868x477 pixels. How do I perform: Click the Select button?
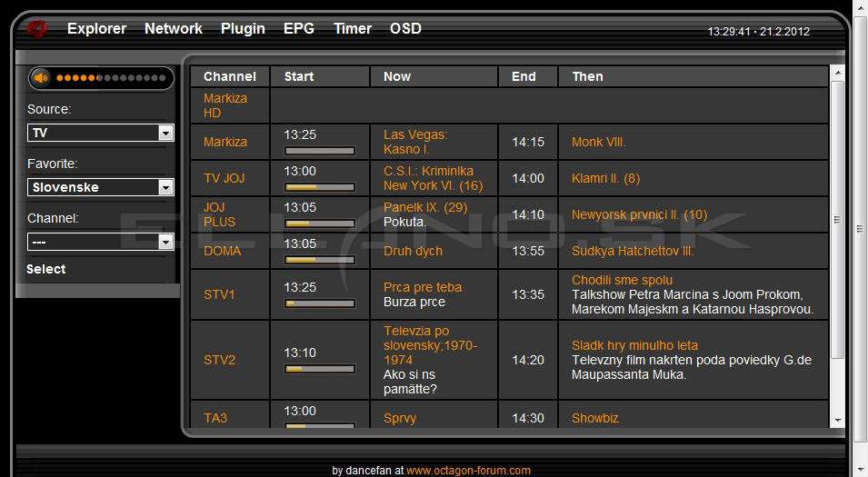click(46, 269)
